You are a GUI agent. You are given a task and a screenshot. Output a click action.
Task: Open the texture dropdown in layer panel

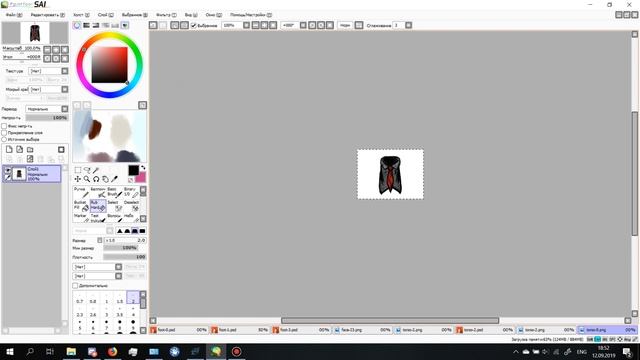(65, 71)
